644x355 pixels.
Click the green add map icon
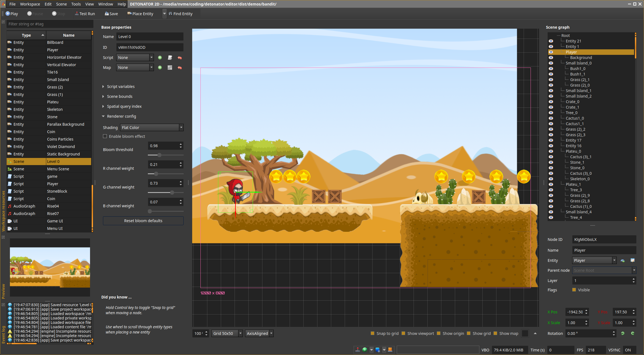click(x=160, y=68)
